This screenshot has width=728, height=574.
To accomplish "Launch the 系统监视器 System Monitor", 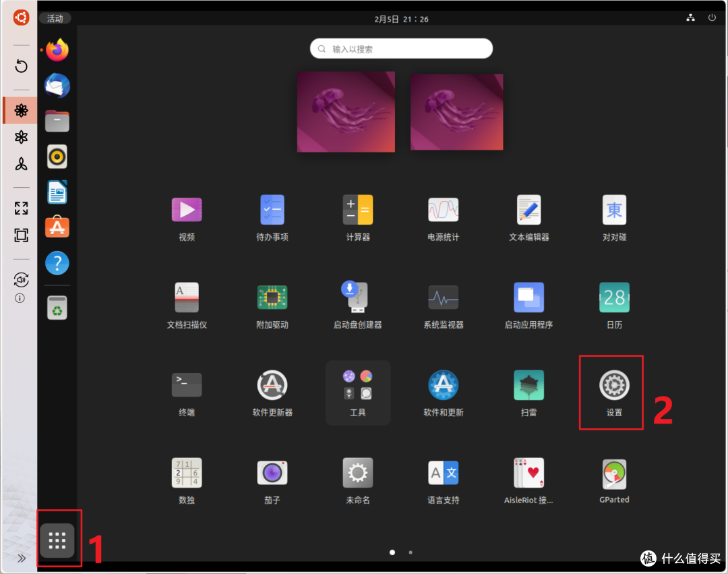I will pyautogui.click(x=444, y=297).
